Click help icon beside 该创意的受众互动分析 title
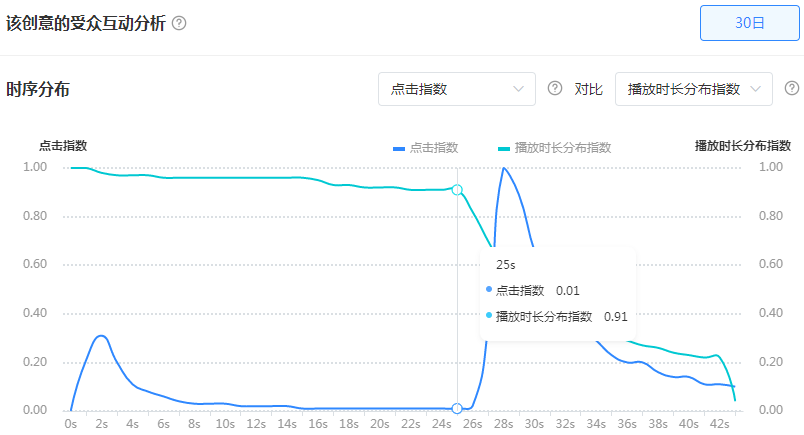The image size is (804, 435). pos(179,23)
